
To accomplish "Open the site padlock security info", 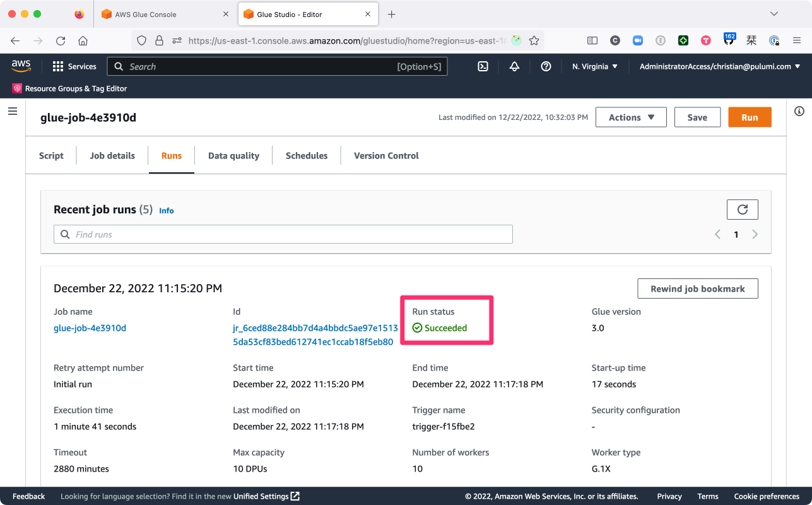I will click(x=160, y=40).
